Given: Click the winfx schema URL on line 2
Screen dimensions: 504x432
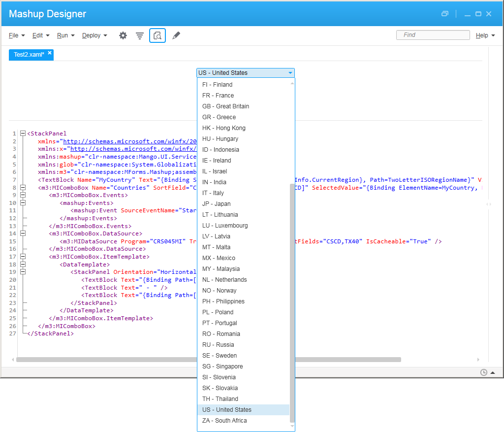Looking at the screenshot, I should tap(130, 141).
